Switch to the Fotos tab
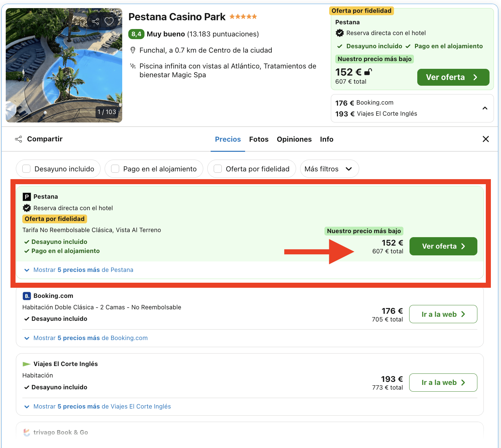Image resolution: width=501 pixels, height=448 pixels. coord(259,139)
